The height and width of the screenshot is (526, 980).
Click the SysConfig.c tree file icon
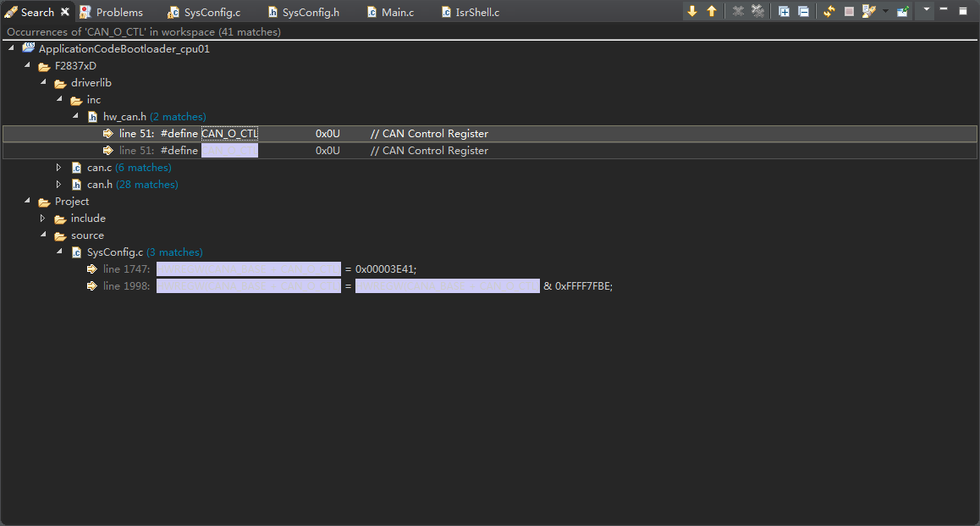coord(76,252)
